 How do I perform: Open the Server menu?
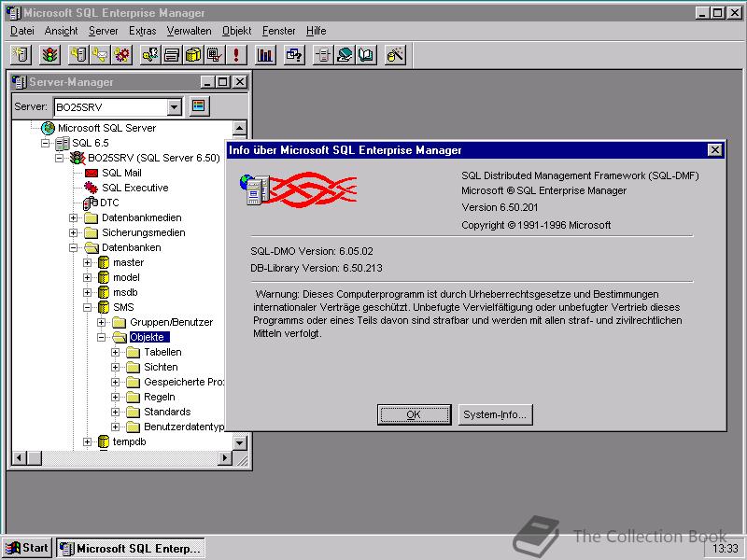pos(103,31)
